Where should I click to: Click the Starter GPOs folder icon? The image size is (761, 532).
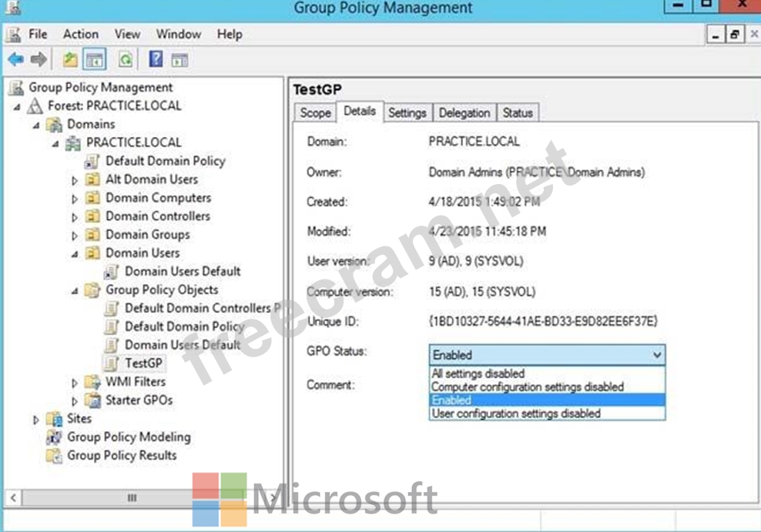point(92,400)
